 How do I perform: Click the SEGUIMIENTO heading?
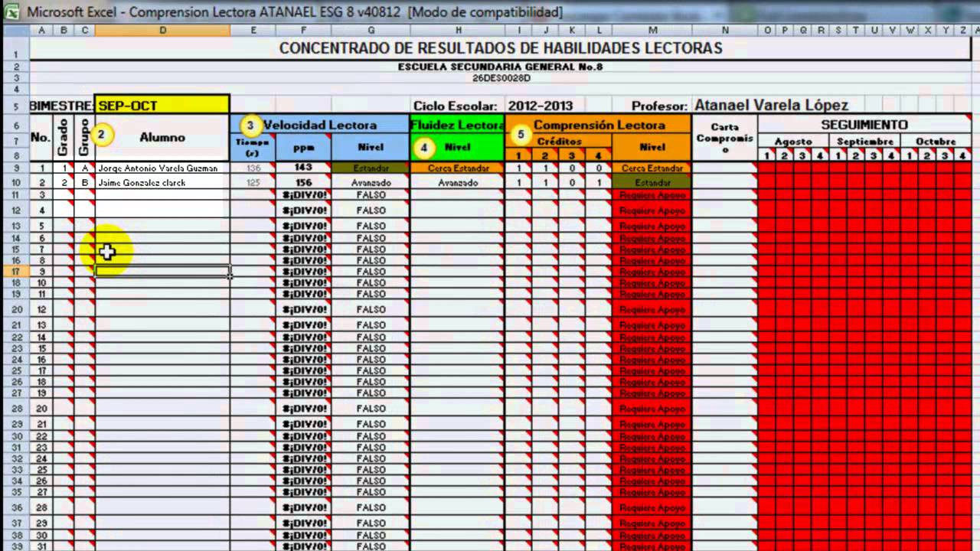click(x=864, y=125)
